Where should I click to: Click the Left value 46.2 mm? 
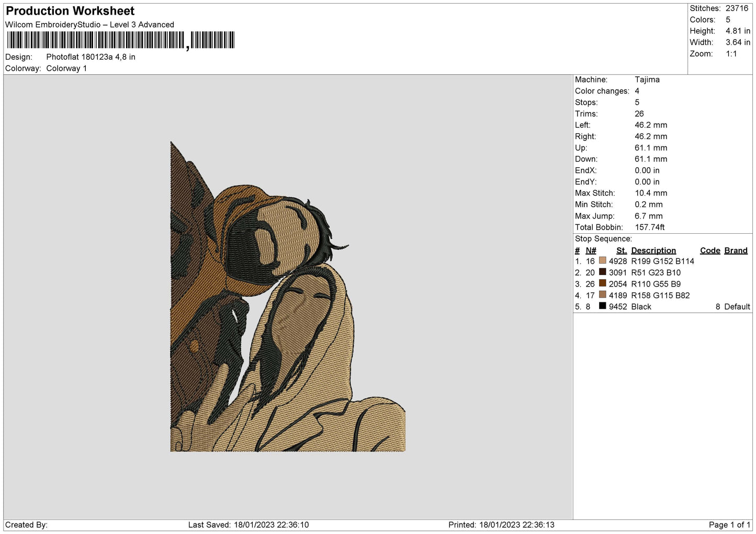point(651,125)
